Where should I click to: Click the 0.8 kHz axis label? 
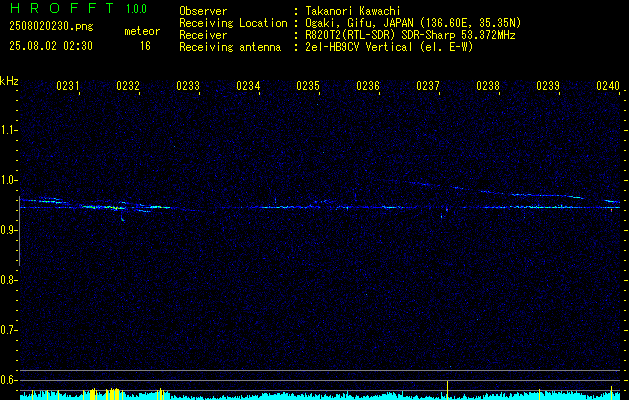pyautogui.click(x=8, y=280)
